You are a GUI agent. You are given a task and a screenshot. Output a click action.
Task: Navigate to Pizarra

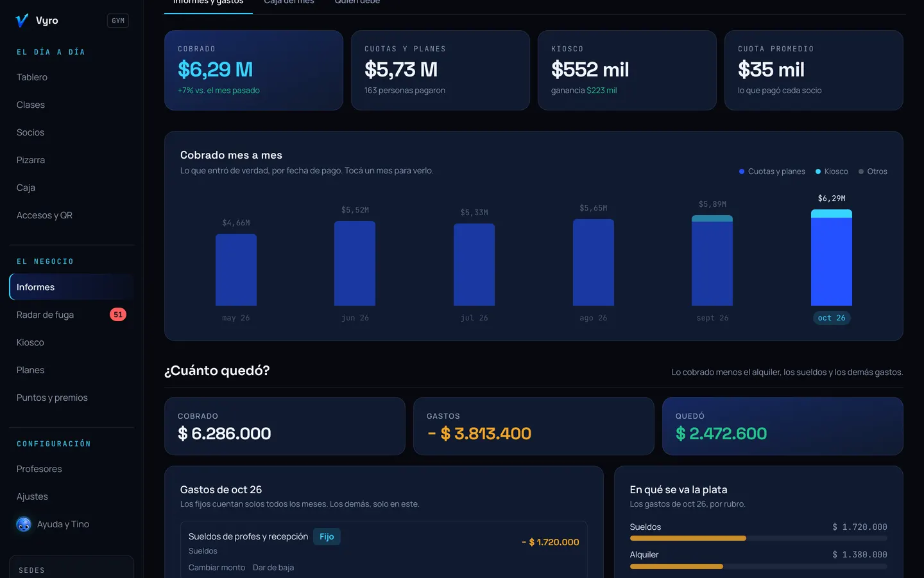tap(71, 160)
